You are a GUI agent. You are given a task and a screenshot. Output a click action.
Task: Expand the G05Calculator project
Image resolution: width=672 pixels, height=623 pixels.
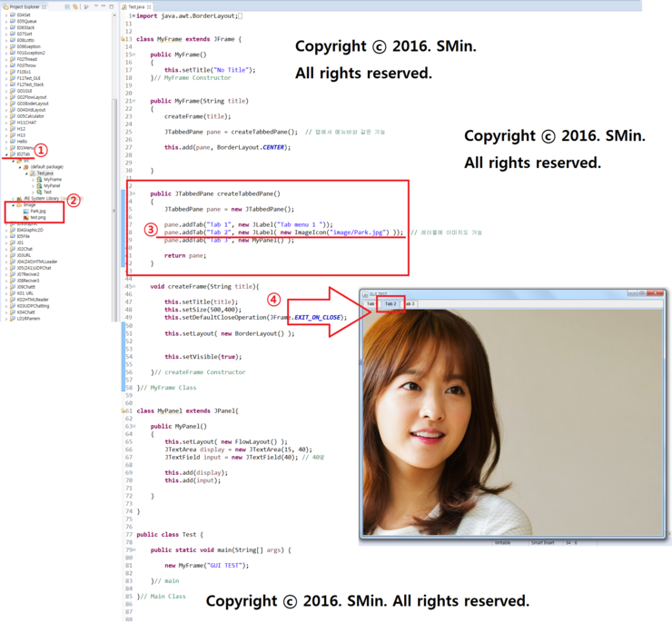pos(6,116)
